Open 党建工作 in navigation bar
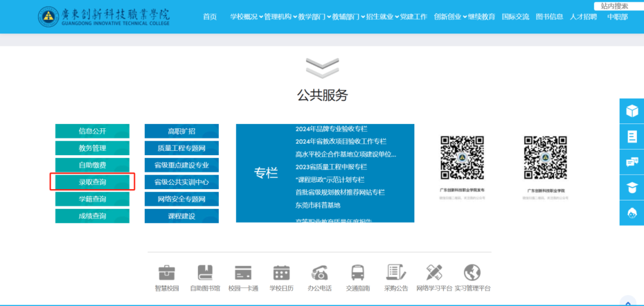Image resolution: width=644 pixels, height=306 pixels. click(414, 17)
